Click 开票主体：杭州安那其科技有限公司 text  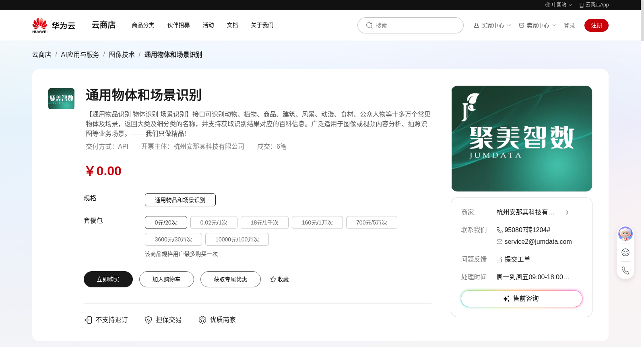click(x=193, y=147)
